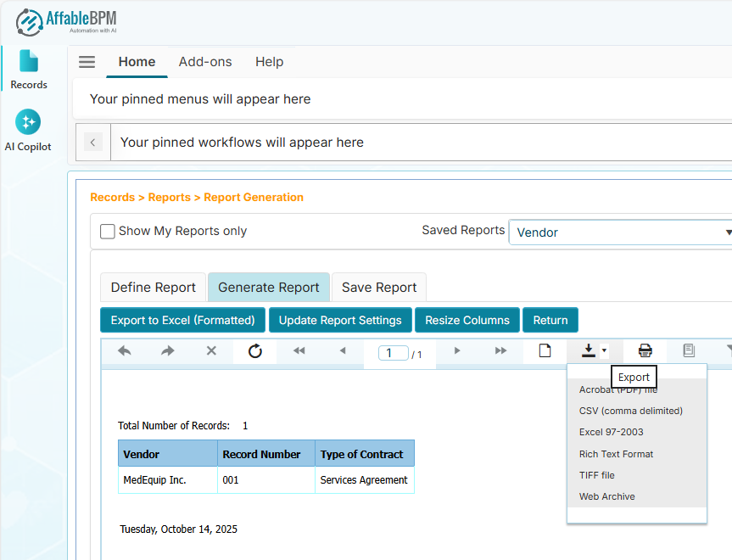This screenshot has width=732, height=560.
Task: Cancel report rendering with the X icon
Action: [x=211, y=350]
